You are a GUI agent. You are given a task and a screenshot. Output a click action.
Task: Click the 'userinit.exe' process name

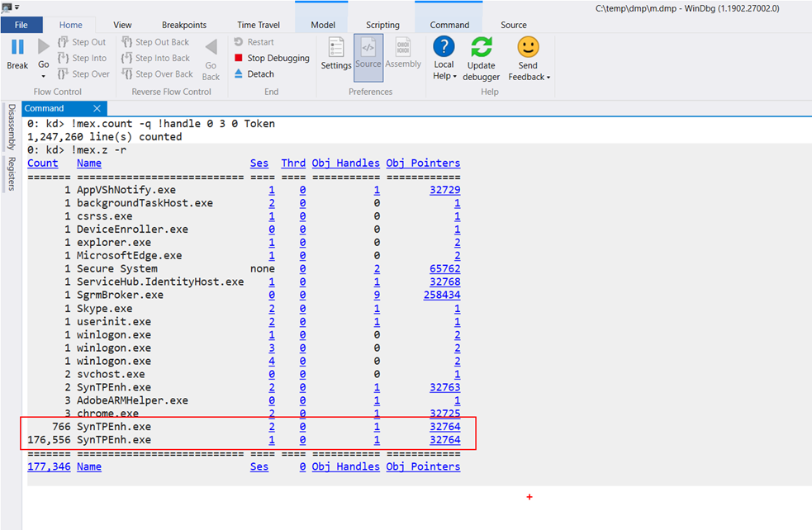pos(114,321)
